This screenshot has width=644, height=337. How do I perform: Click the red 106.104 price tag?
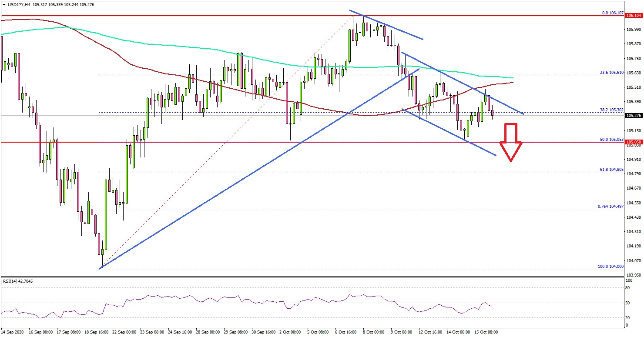[633, 16]
